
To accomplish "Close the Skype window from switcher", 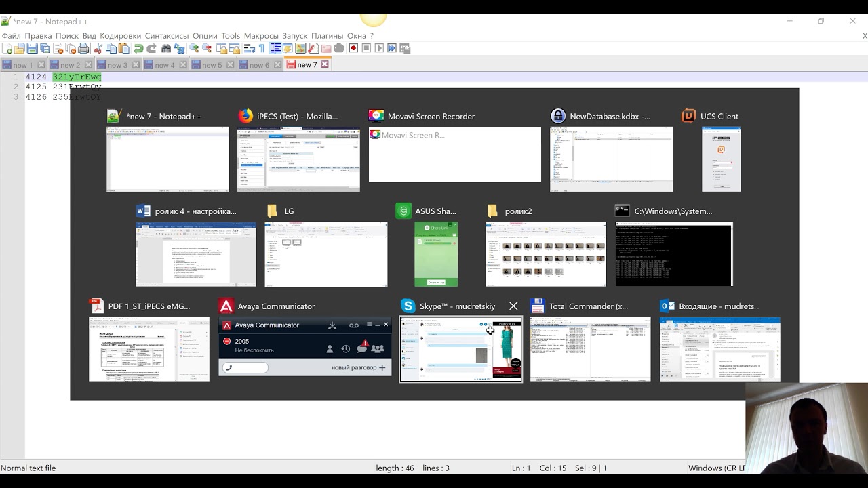I will 513,306.
